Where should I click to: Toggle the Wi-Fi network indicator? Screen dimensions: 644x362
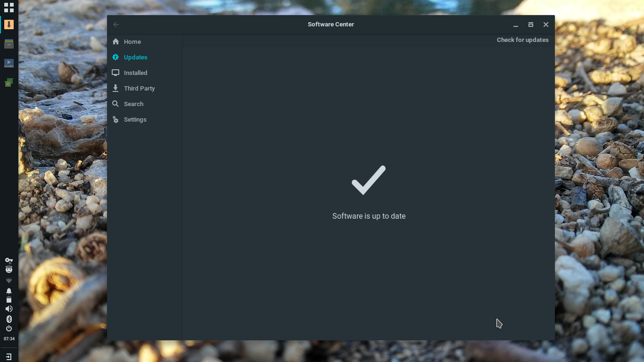[8, 280]
